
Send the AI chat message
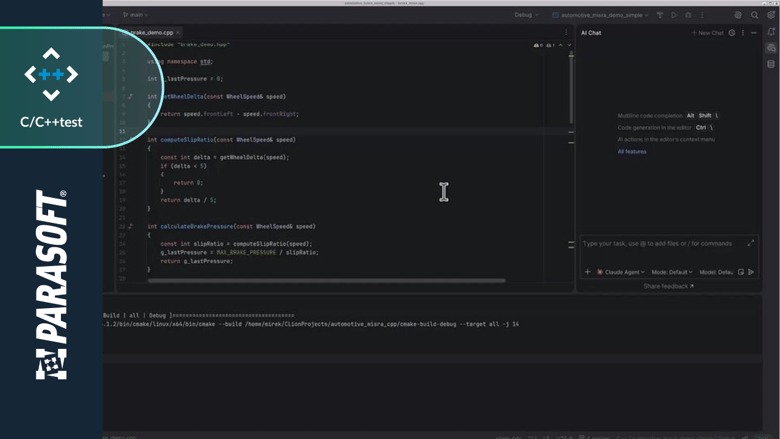coord(751,272)
